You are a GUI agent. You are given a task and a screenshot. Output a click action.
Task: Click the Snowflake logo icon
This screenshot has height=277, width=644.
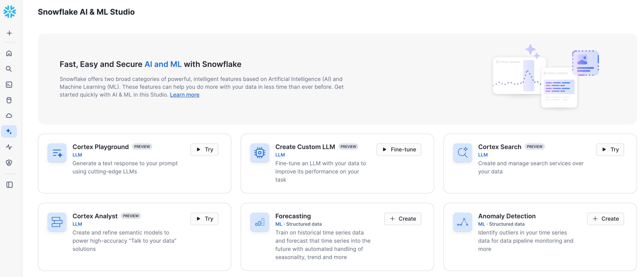click(x=10, y=12)
